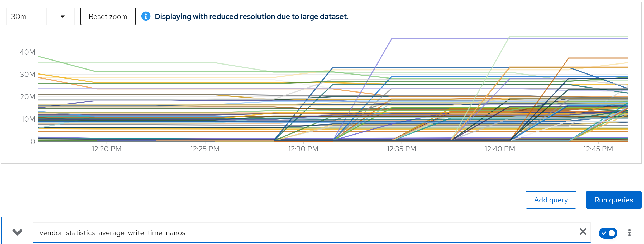Disable the query toggle switch

(x=608, y=233)
